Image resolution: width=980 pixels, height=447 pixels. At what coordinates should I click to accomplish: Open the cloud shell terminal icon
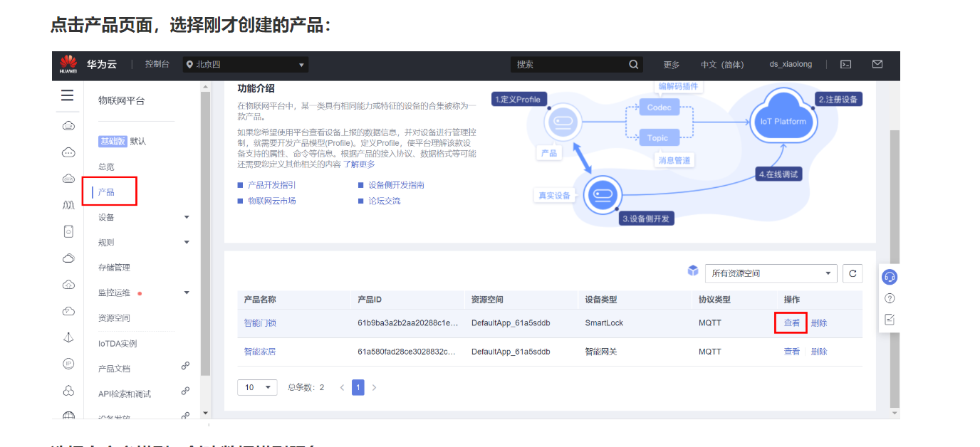(x=845, y=64)
